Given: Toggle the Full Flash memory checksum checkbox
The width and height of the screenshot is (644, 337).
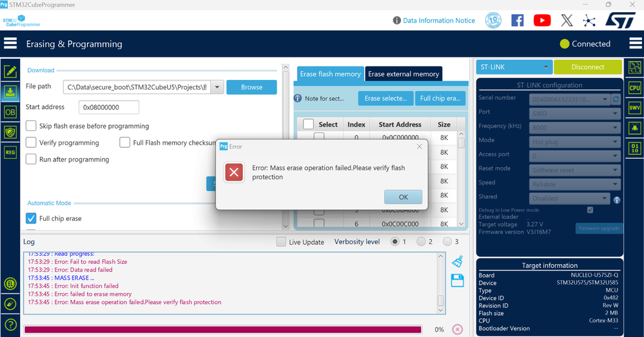Looking at the screenshot, I should (x=125, y=143).
